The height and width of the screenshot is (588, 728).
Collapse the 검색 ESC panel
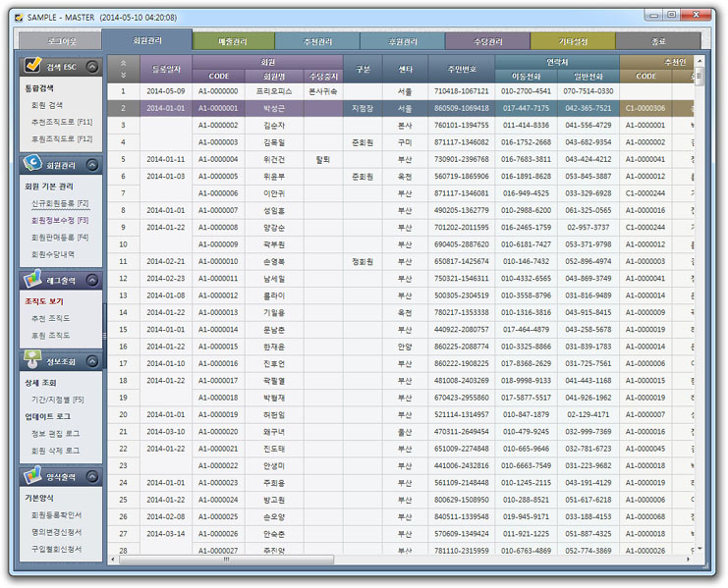pyautogui.click(x=92, y=67)
